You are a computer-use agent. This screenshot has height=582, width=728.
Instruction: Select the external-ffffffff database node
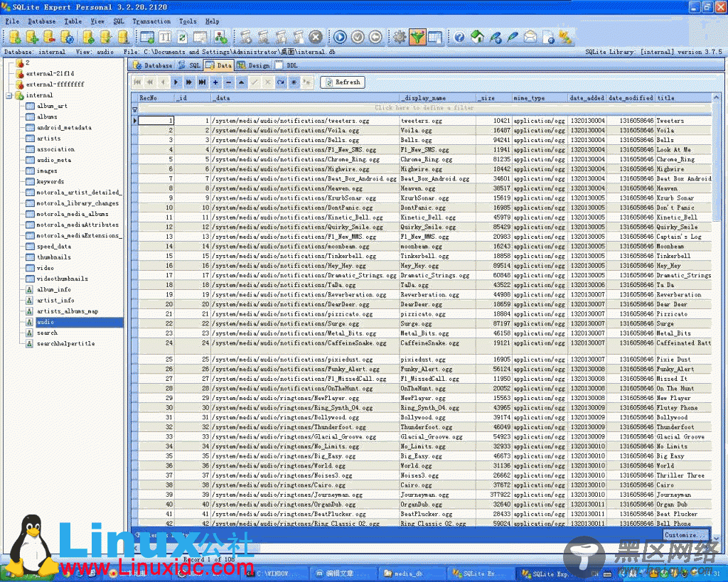[x=55, y=85]
